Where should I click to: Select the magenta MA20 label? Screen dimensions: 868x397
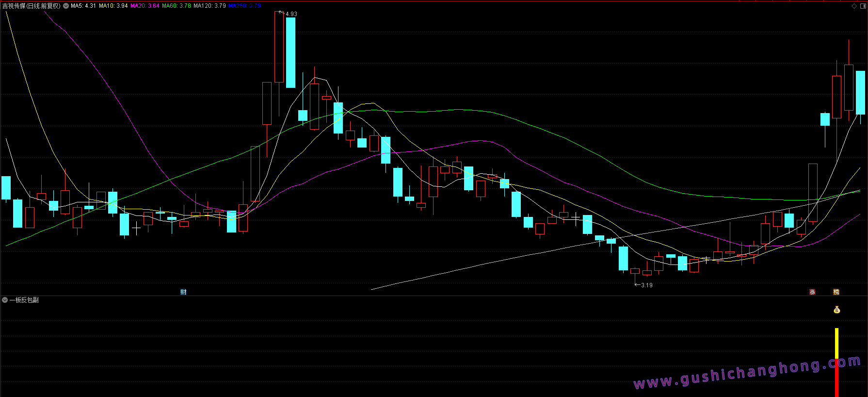145,6
